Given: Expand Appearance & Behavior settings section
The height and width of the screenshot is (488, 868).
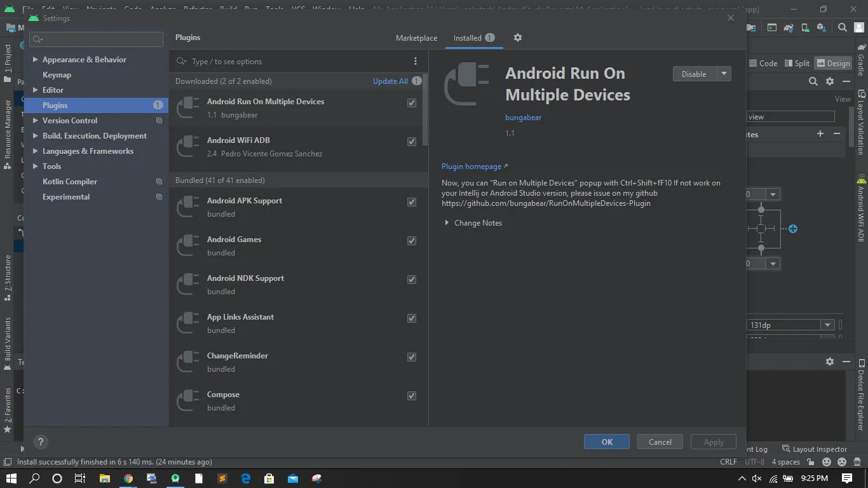Looking at the screenshot, I should [36, 60].
